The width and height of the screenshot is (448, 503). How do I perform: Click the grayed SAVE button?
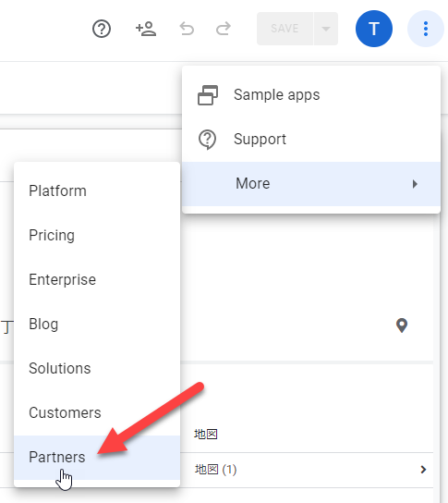285,29
